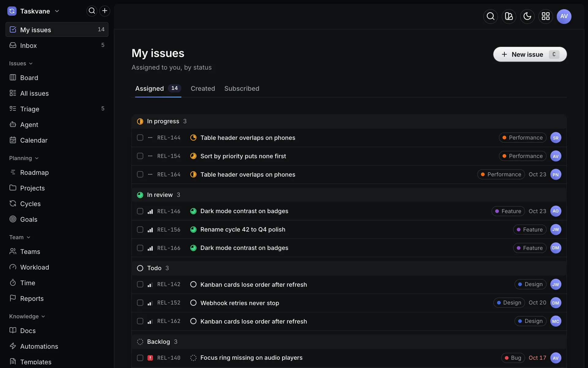View the Workload page
The width and height of the screenshot is (588, 368).
(x=57, y=267)
